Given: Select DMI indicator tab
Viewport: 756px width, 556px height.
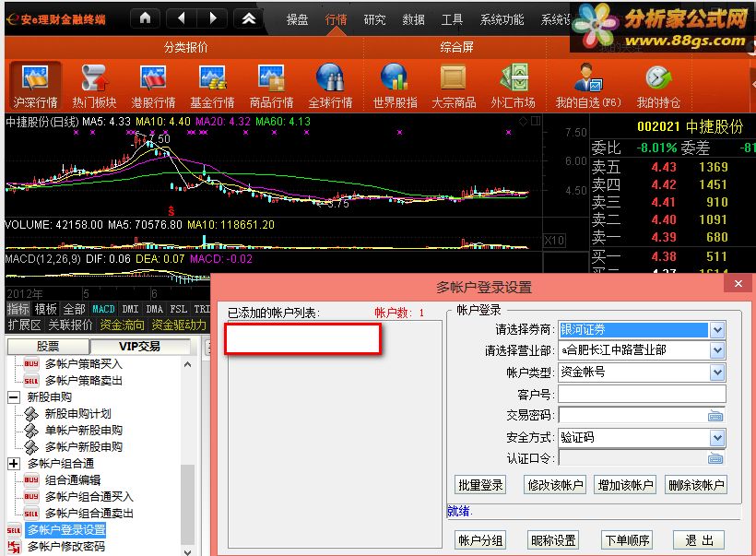Looking at the screenshot, I should click(x=130, y=309).
